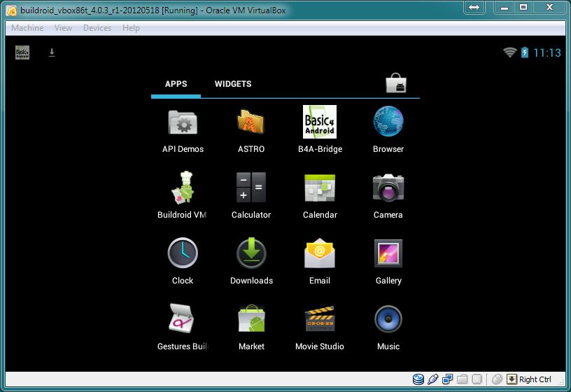The height and width of the screenshot is (392, 571).
Task: Open the API Demos app
Action: (x=183, y=131)
